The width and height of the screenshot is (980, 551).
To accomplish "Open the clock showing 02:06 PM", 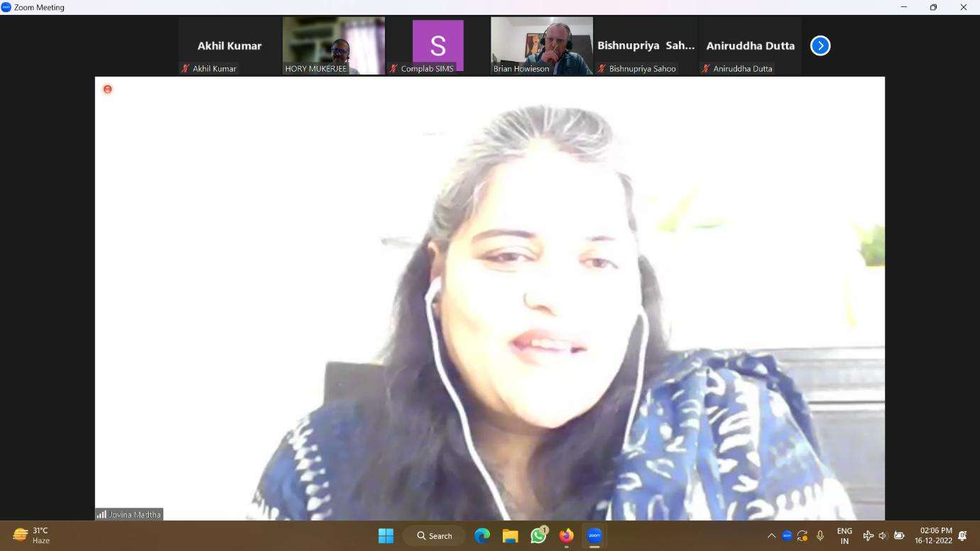I will point(933,535).
